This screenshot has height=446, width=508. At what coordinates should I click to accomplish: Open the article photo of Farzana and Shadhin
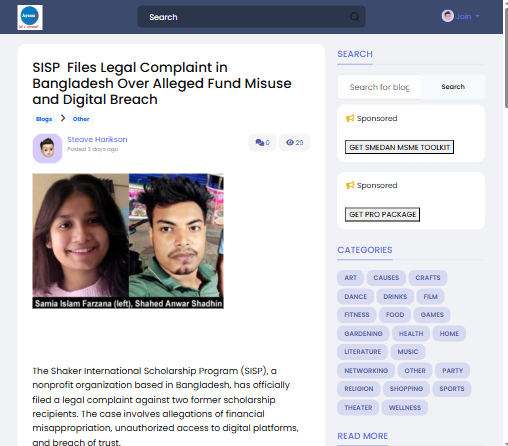pos(128,241)
